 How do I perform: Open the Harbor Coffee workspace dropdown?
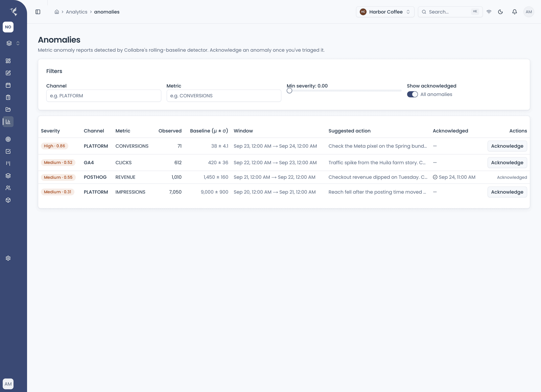(385, 12)
